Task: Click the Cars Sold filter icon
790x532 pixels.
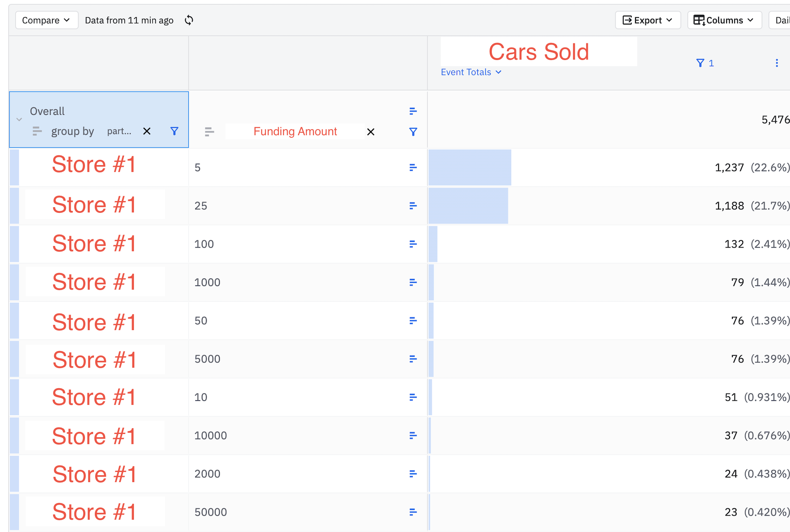Action: (x=700, y=63)
